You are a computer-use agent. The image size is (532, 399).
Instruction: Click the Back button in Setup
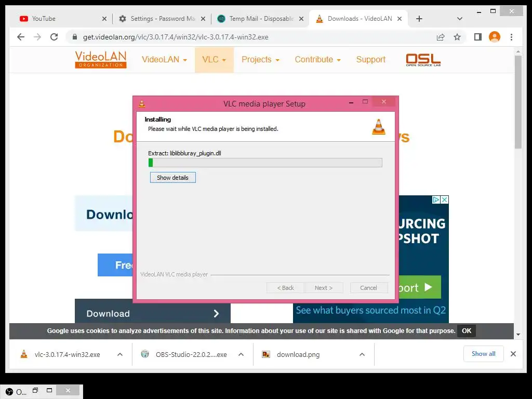pos(285,288)
